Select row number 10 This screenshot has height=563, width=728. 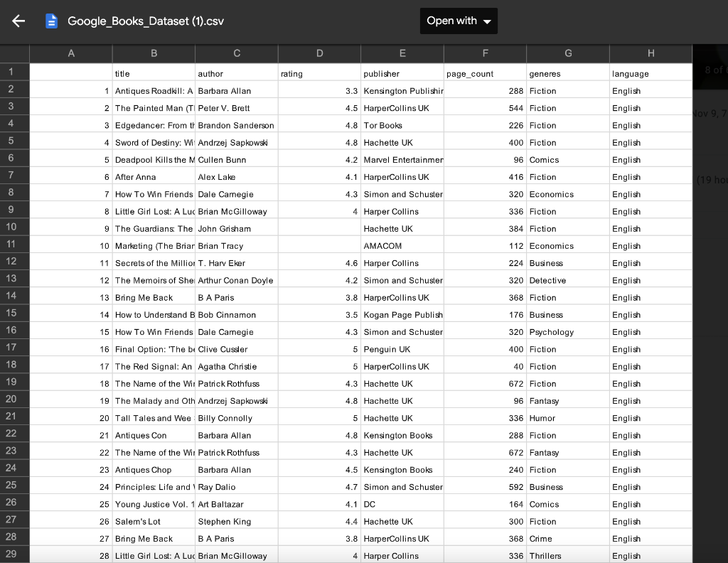(14, 228)
